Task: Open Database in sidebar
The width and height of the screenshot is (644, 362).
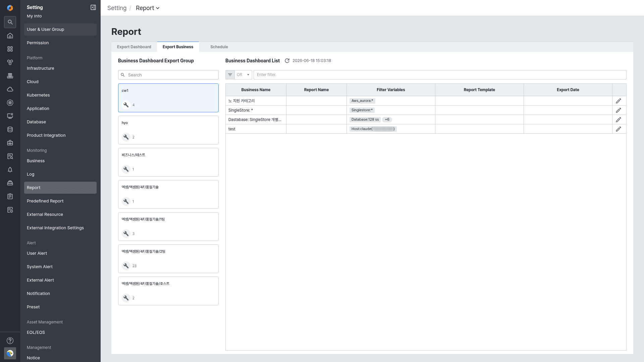Action: 60,122
